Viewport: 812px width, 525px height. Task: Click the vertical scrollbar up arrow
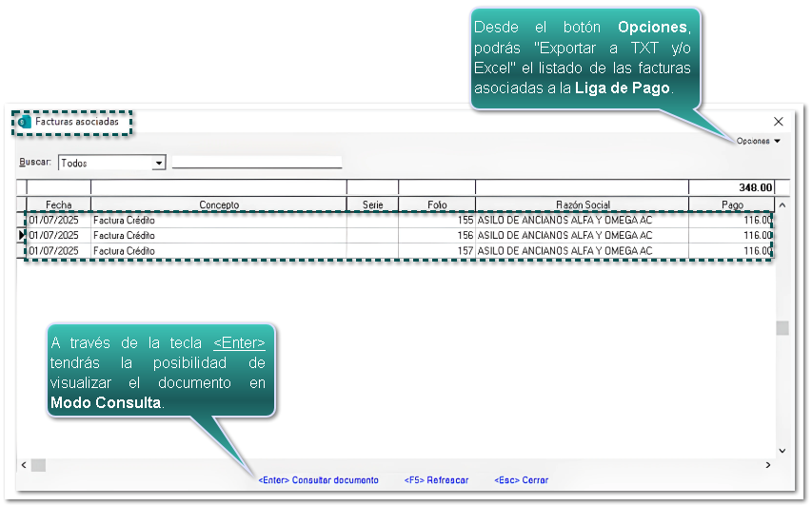point(782,204)
